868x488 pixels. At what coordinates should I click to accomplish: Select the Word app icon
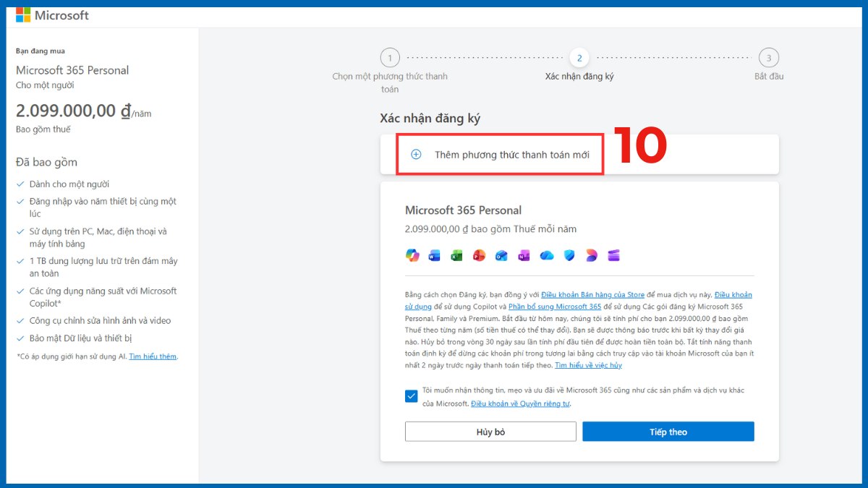point(434,255)
